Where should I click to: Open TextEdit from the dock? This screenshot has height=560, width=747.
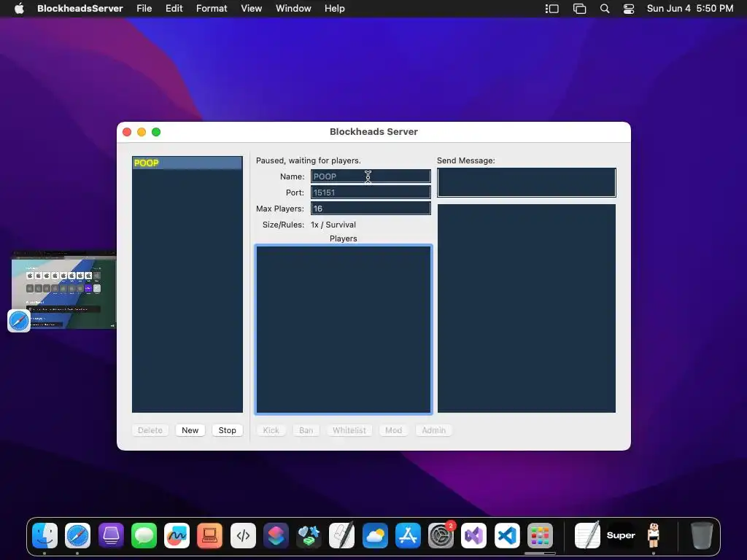[587, 535]
